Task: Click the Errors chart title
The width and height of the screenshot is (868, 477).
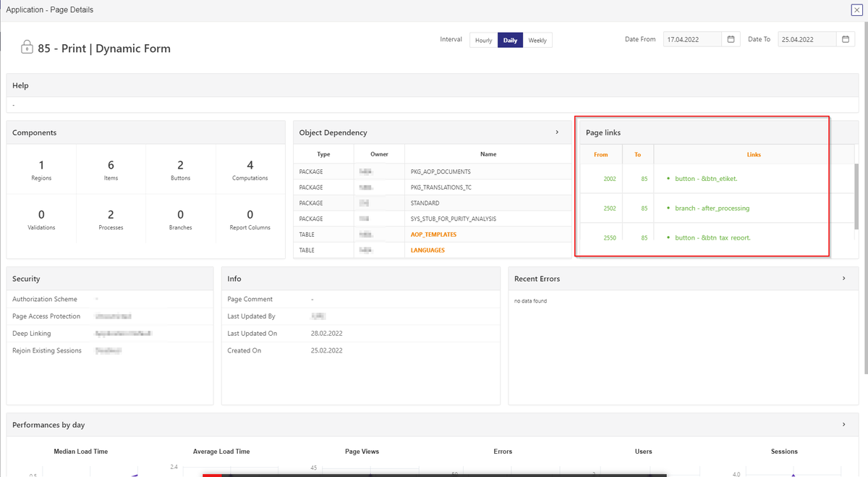Action: tap(503, 452)
